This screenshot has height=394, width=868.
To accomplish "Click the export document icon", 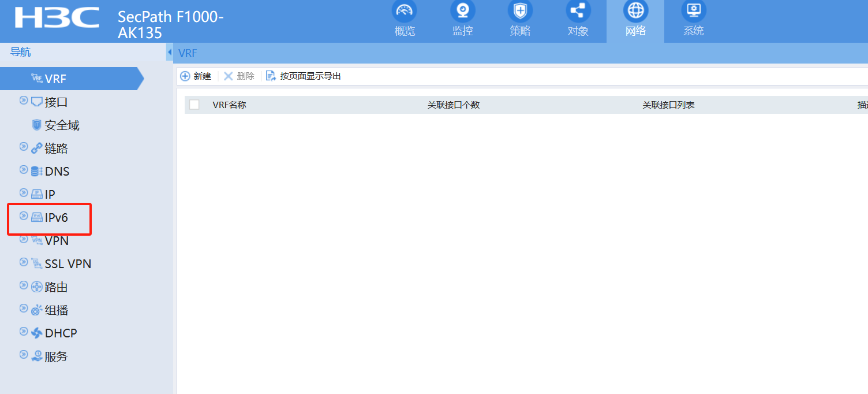I will point(271,76).
